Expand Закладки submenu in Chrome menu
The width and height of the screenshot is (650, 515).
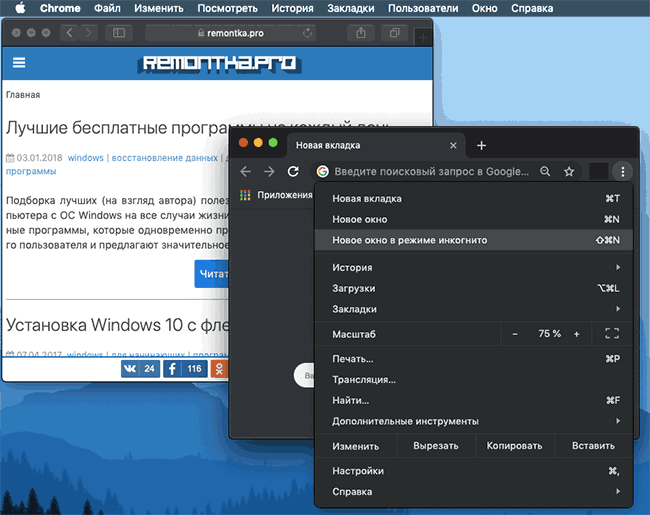pyautogui.click(x=474, y=309)
